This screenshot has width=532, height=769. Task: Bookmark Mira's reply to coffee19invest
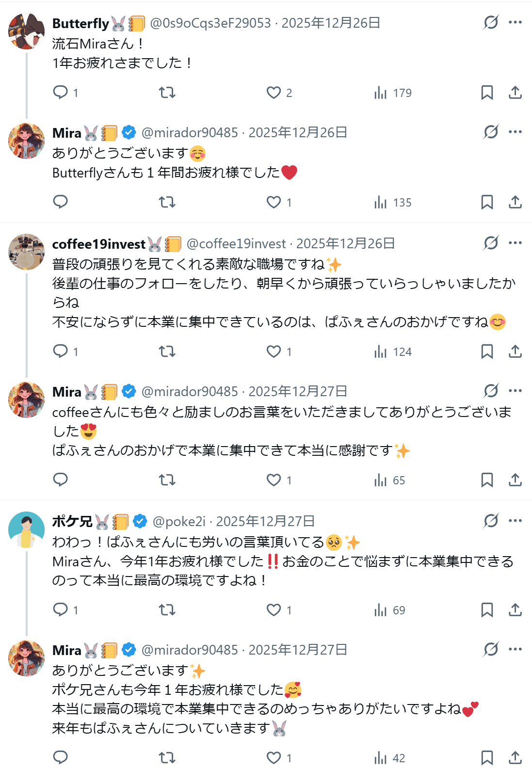(x=487, y=480)
